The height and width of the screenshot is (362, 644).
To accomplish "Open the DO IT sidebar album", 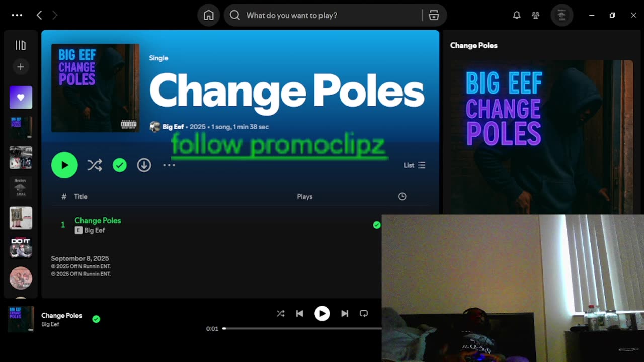I will click(21, 248).
